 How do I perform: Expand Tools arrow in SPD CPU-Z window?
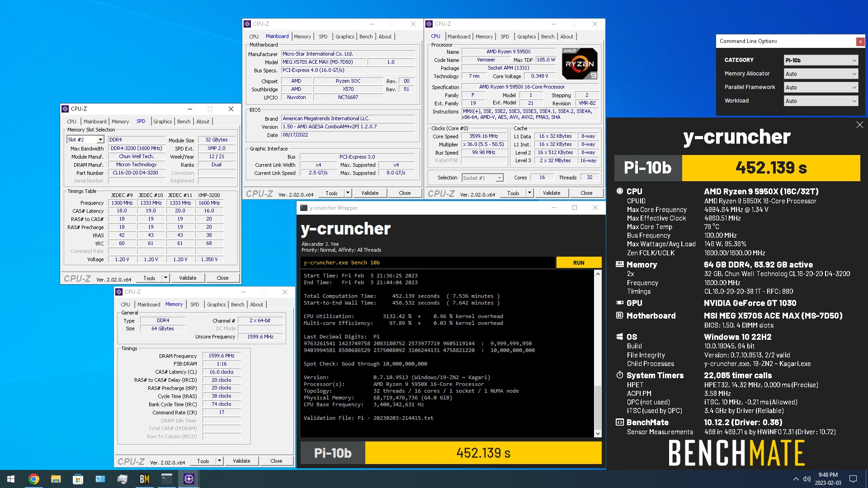166,278
